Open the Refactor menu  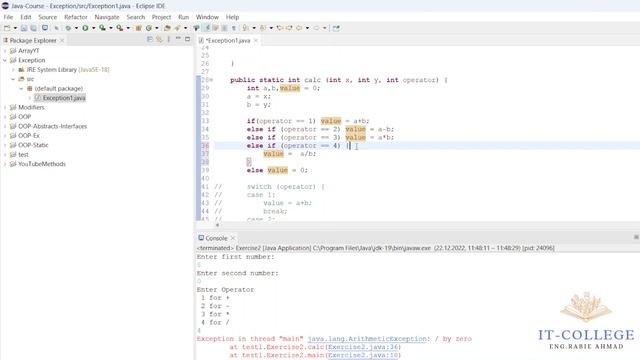76,17
